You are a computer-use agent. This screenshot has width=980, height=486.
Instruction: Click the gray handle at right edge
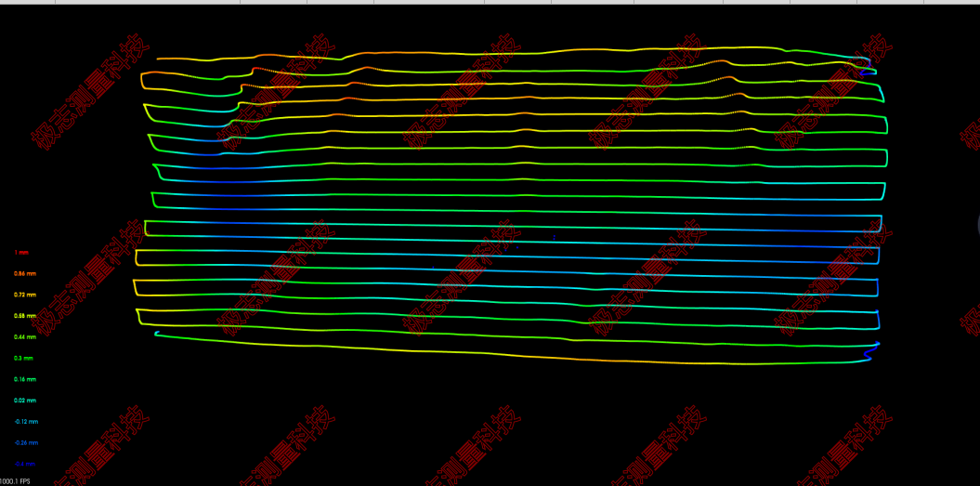pos(978,222)
